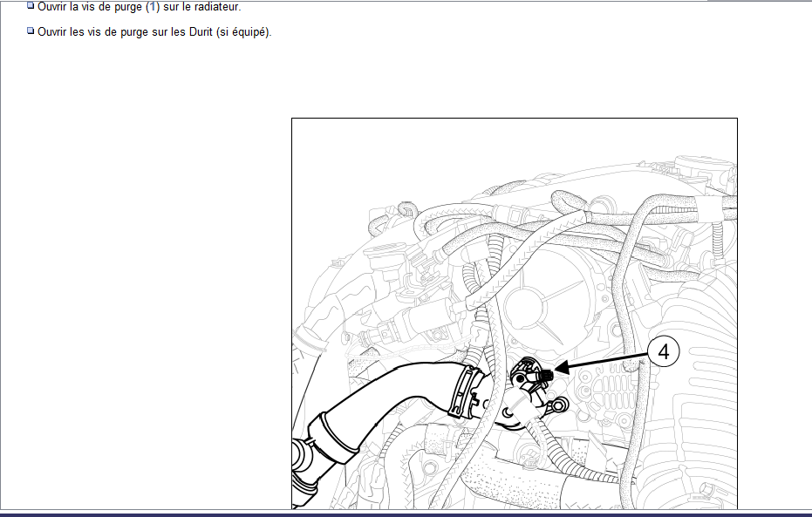Open the blue reference number 1 link
Viewport: 812px width, 517px height.
(153, 7)
